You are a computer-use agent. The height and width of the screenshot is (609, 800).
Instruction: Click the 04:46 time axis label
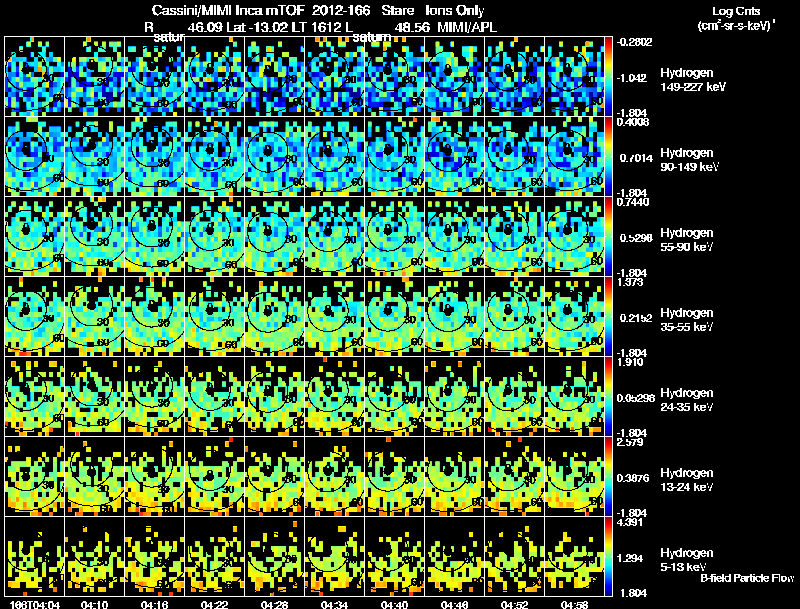[454, 604]
